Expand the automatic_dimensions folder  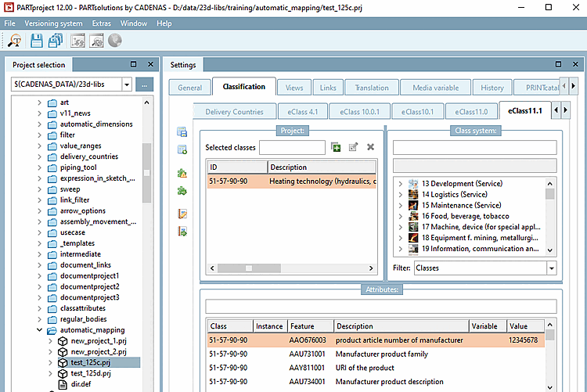pyautogui.click(x=40, y=124)
